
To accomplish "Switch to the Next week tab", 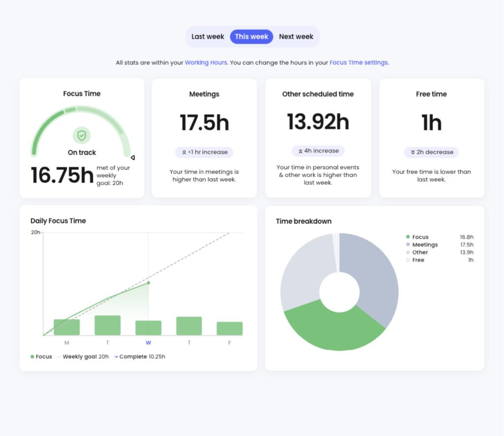I will [x=296, y=36].
